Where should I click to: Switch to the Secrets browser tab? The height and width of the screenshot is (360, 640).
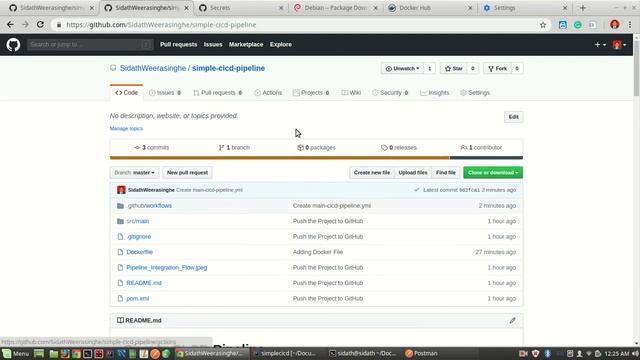241,8
